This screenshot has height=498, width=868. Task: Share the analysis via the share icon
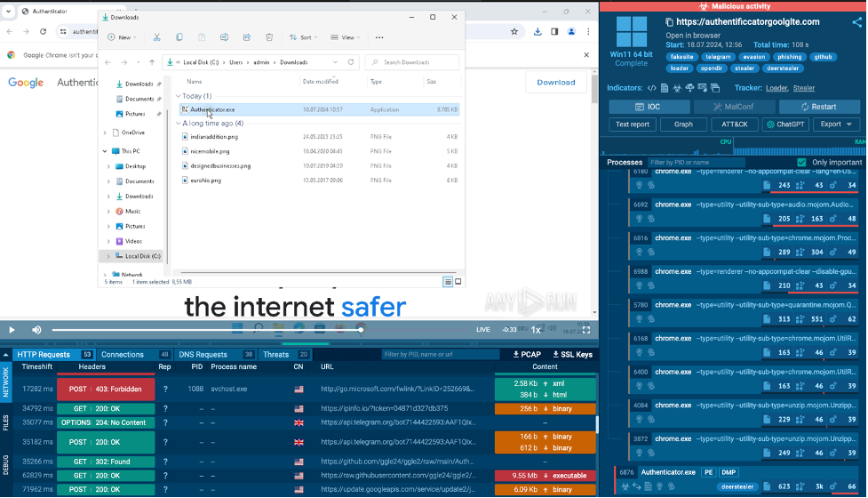pos(857,22)
